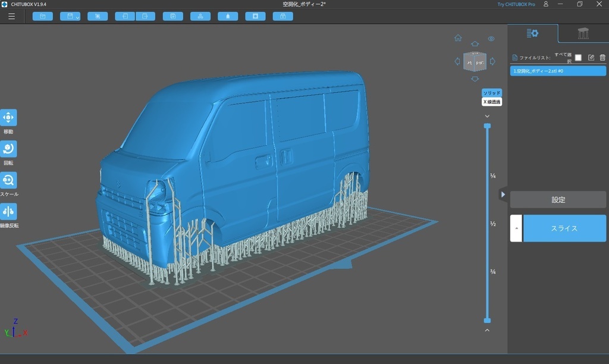Select the Rotate (回転) tool
The image size is (609, 364).
pos(8,149)
